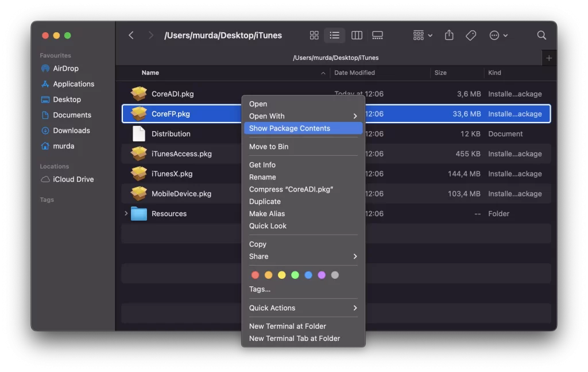Switch to gallery view
The height and width of the screenshot is (372, 588).
[x=377, y=36]
